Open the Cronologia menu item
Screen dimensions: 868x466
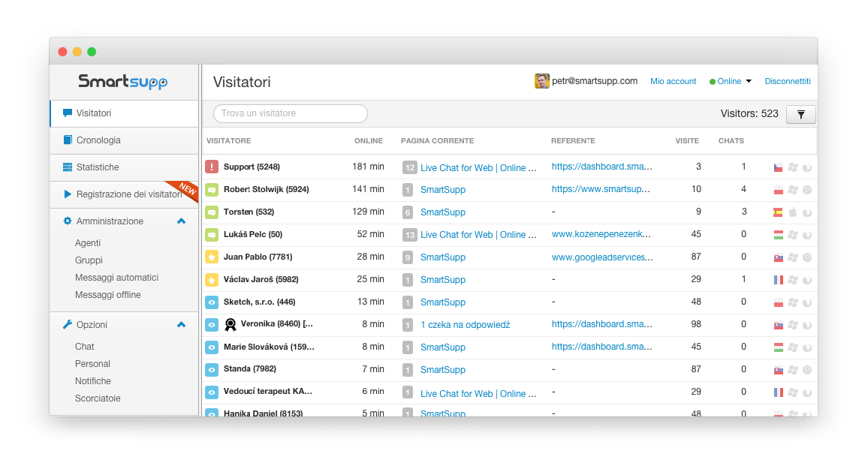click(98, 140)
